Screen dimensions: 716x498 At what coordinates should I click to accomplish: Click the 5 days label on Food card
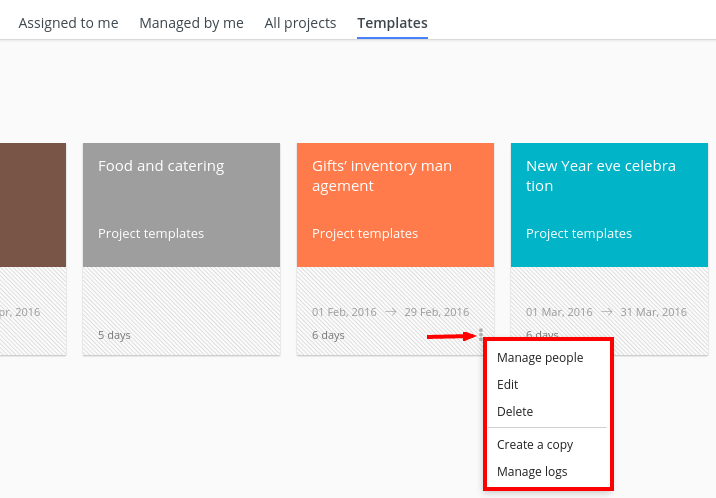tap(114, 335)
